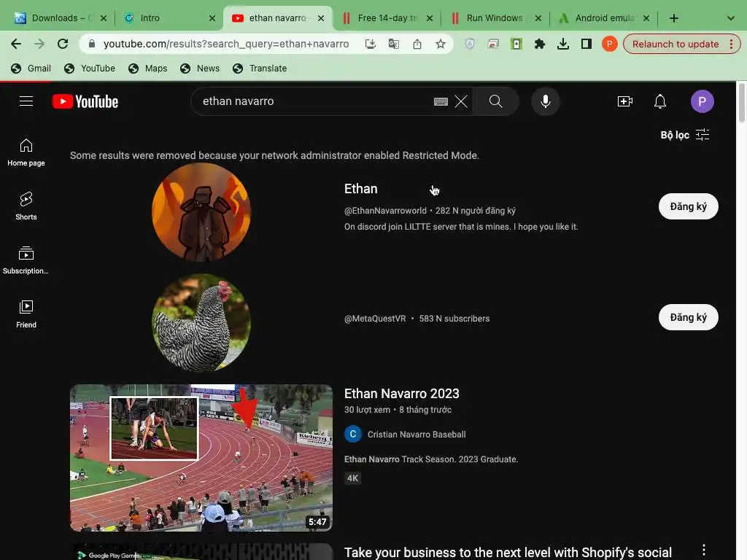The image size is (747, 560).
Task: Click the @MetaQuestVR handle
Action: pos(375,318)
